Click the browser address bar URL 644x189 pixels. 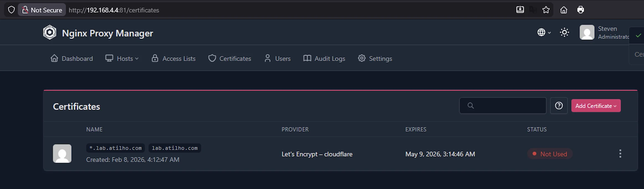114,10
